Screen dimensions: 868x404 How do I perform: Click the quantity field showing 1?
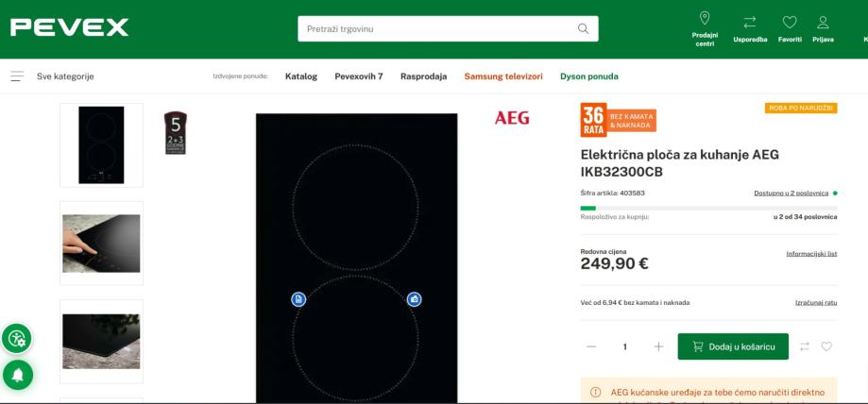pos(625,346)
